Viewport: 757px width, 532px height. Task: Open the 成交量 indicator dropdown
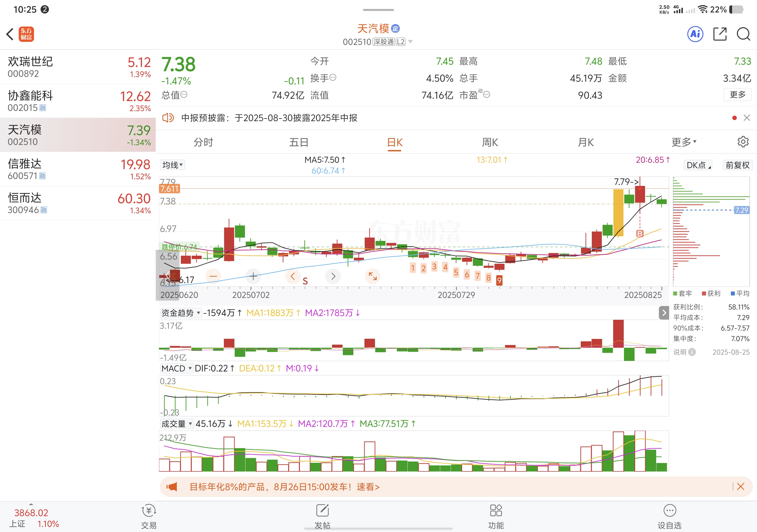tap(177, 424)
